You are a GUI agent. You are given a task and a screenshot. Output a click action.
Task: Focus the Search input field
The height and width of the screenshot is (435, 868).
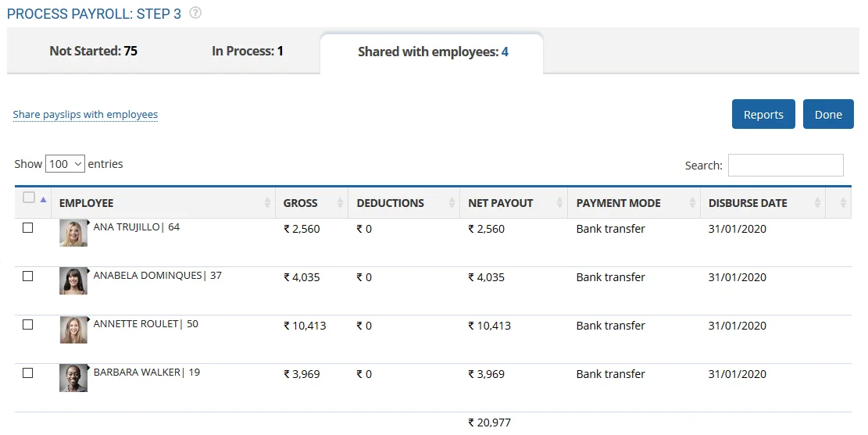pos(785,165)
